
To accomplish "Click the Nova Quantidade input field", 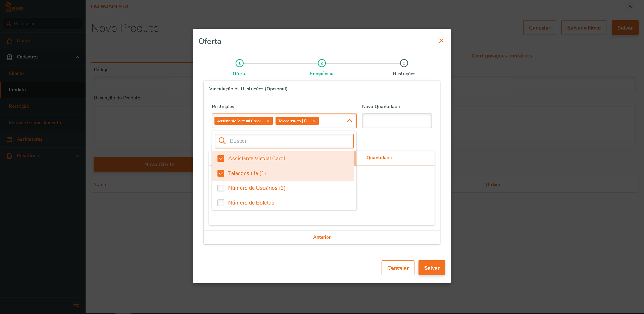I will (x=397, y=121).
